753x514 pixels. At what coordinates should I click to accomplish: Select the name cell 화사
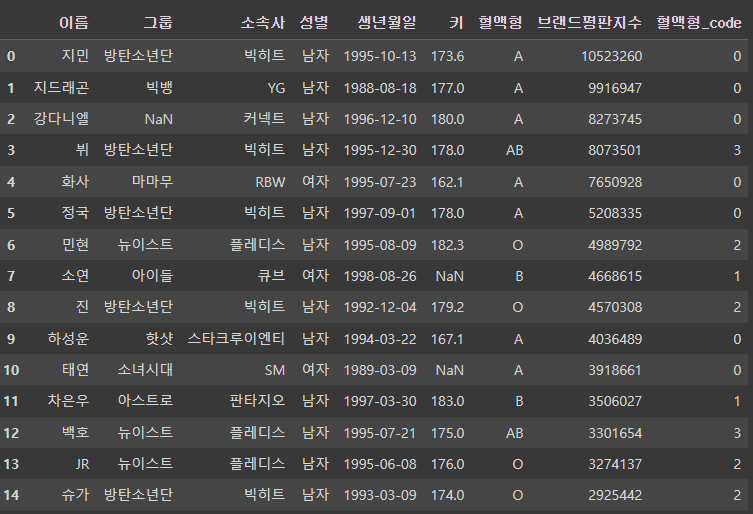coord(75,182)
